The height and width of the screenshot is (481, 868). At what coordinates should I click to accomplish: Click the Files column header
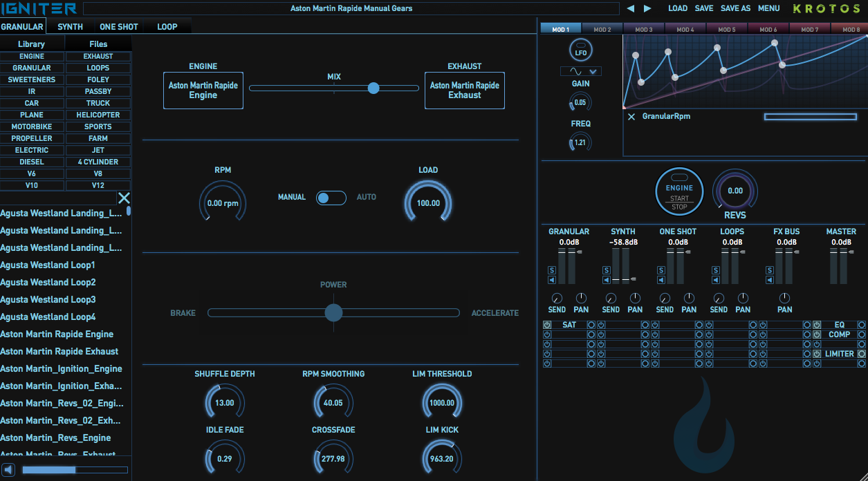point(98,44)
